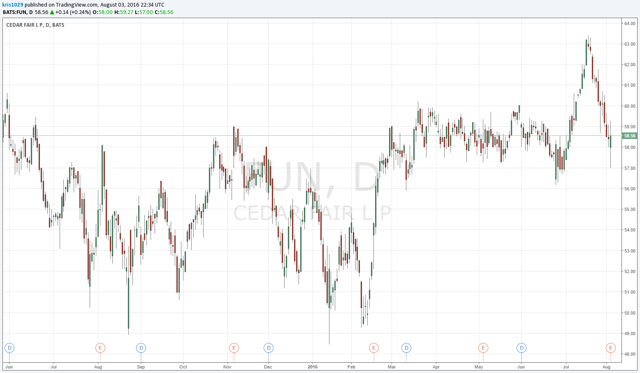This screenshot has width=640, height=373.
Task: Click the CEDAR FAIR L P, D, BATS legend
Action: (x=35, y=25)
